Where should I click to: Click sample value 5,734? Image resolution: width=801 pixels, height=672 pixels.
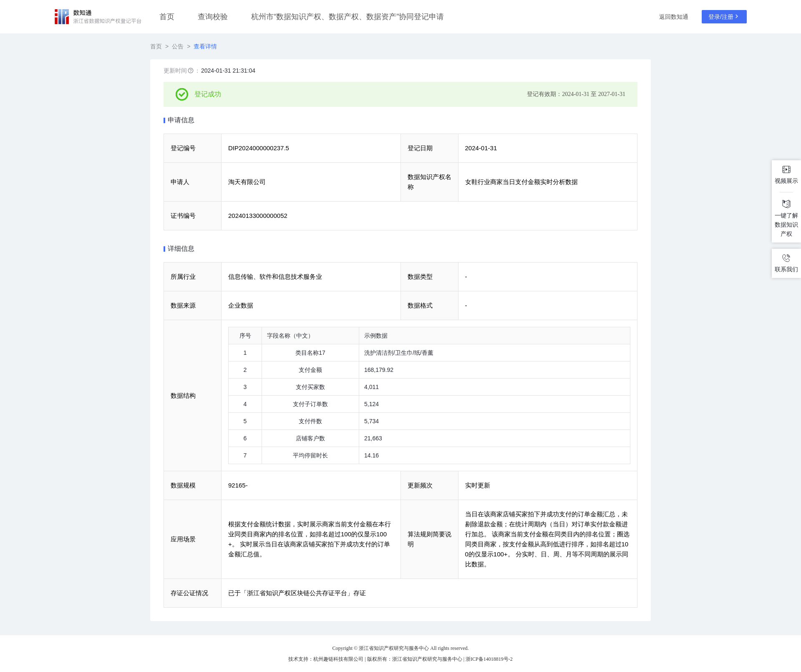tap(372, 422)
